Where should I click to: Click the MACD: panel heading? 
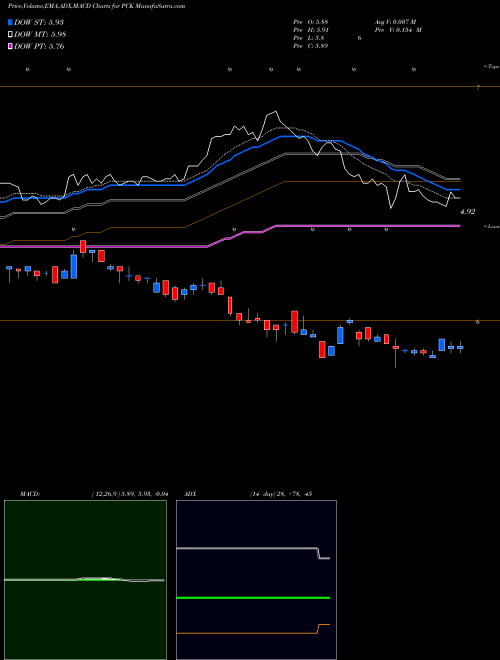pos(30,494)
